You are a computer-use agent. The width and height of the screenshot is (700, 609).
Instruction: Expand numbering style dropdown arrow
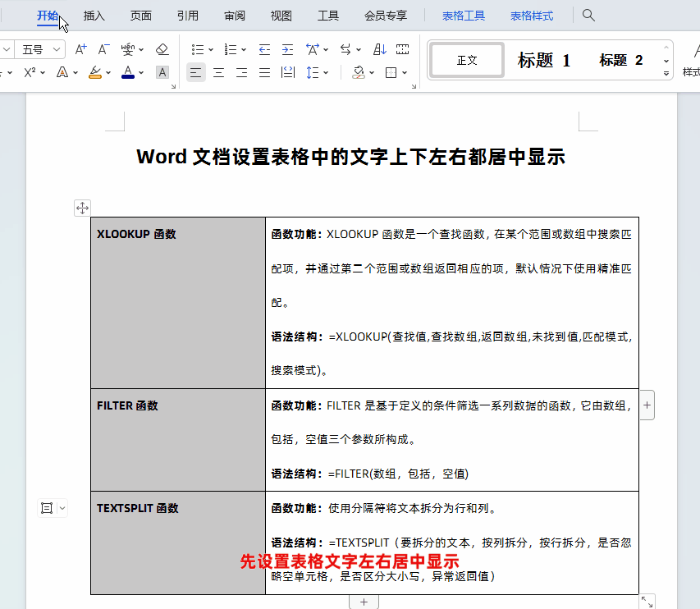244,49
